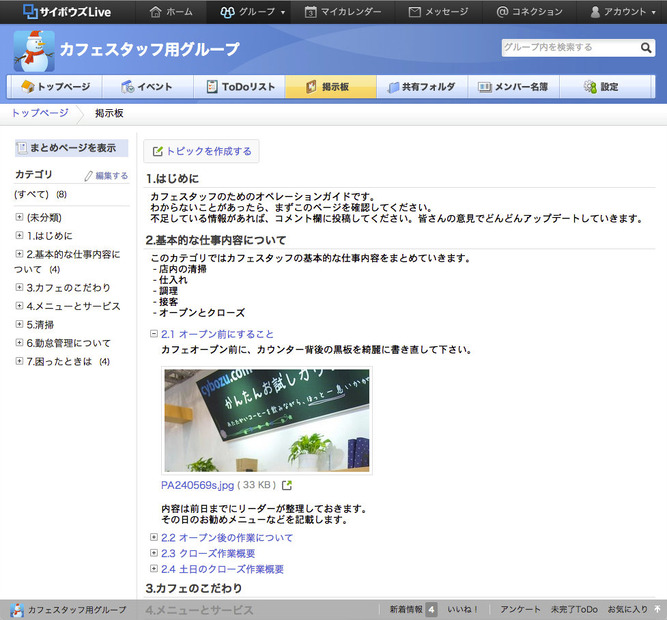Collapse the 2.1 オープン前にすること topic
The image size is (667, 620).
(154, 334)
